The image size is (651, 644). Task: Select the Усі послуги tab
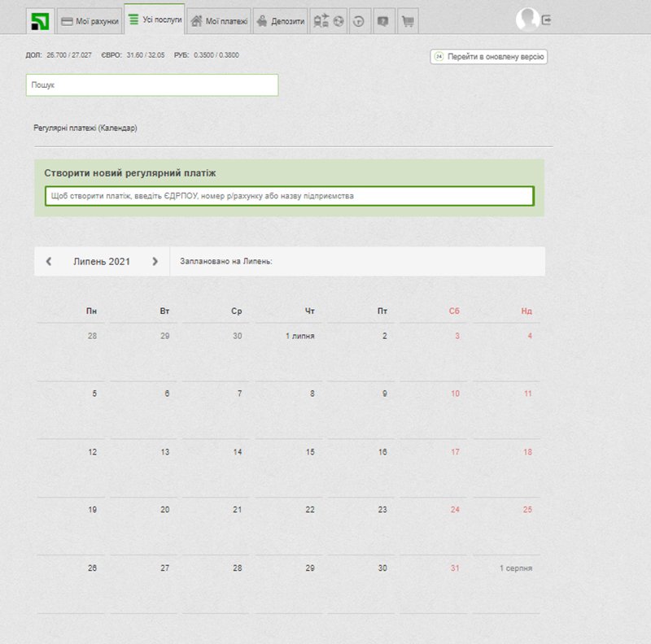[x=155, y=20]
